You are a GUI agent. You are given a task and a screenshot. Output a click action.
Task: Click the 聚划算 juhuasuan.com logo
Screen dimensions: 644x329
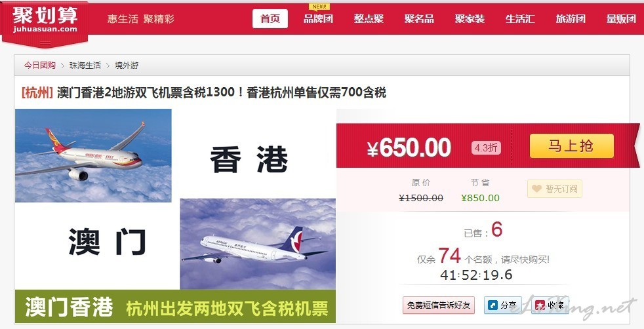click(x=45, y=22)
